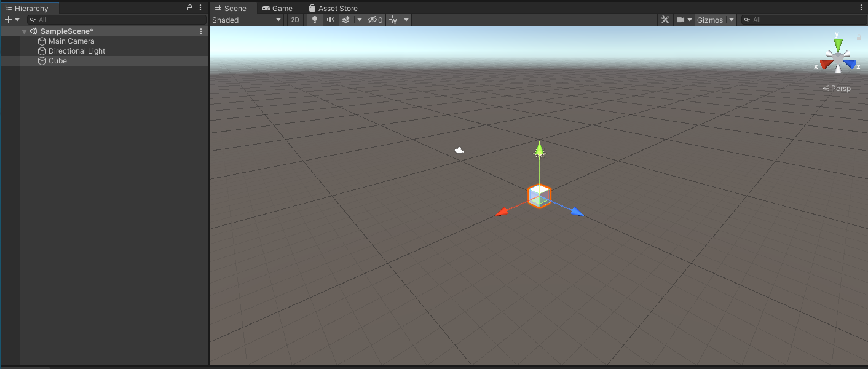Switch the Scene view to 2D mode
This screenshot has height=369, width=868.
(x=295, y=20)
